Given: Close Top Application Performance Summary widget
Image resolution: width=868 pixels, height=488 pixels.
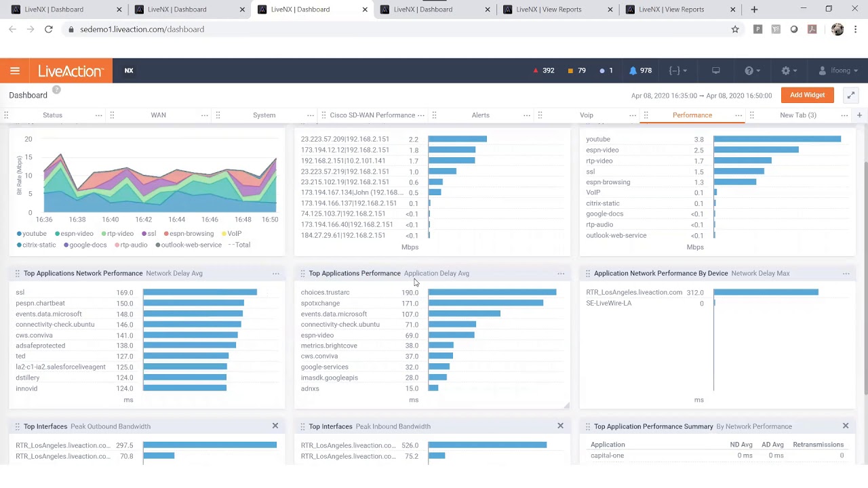Looking at the screenshot, I should tap(846, 426).
